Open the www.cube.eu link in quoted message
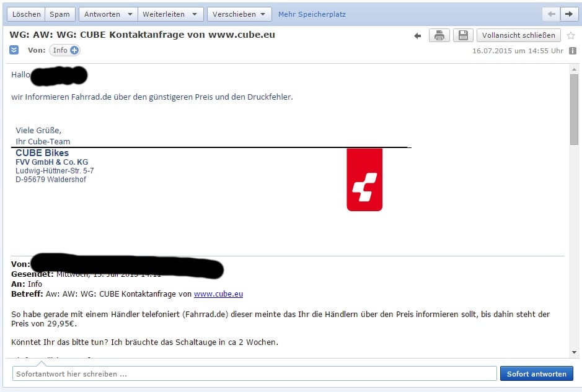Image resolution: width=582 pixels, height=392 pixels. 218,294
